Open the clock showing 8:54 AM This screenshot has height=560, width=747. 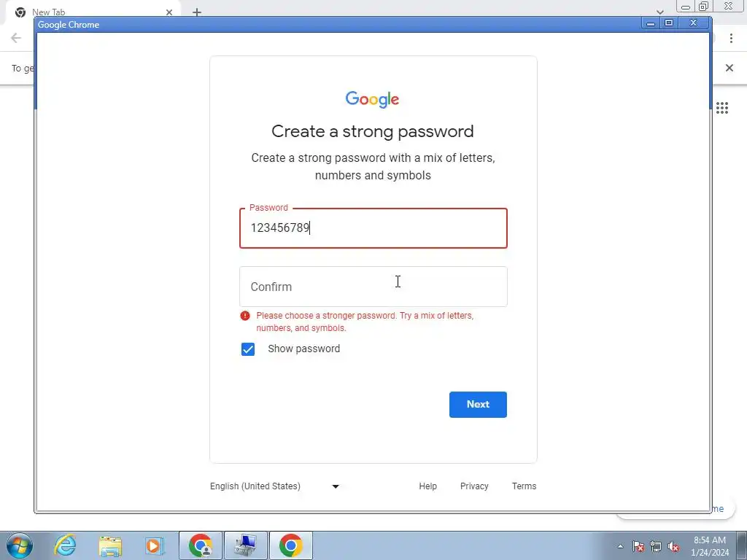710,546
